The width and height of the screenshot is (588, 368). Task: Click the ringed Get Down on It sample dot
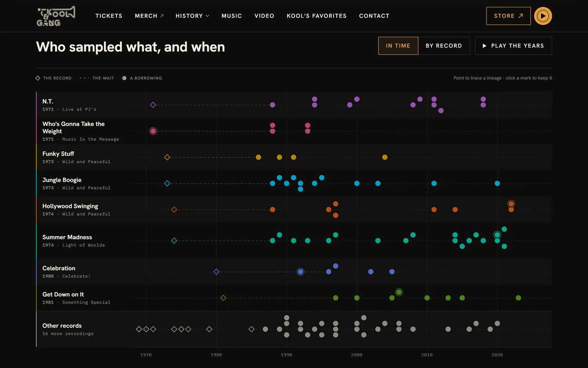pyautogui.click(x=399, y=292)
